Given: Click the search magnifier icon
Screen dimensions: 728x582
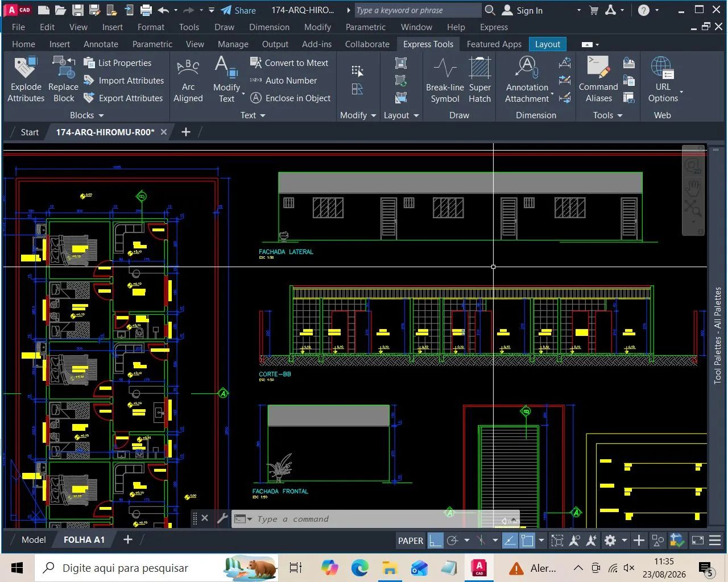Looking at the screenshot, I should [x=490, y=10].
